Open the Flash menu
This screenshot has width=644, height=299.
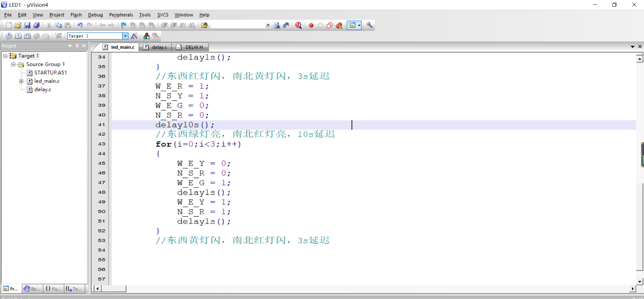tap(76, 15)
